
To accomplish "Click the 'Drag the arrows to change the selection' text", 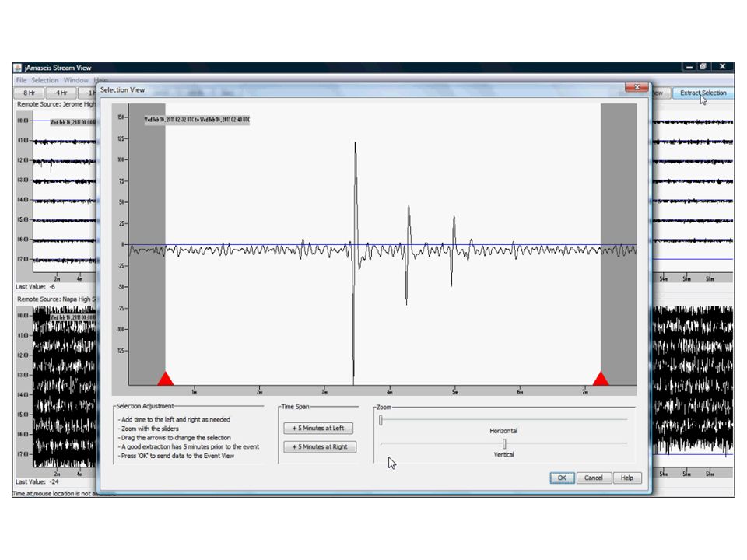I will 176,438.
